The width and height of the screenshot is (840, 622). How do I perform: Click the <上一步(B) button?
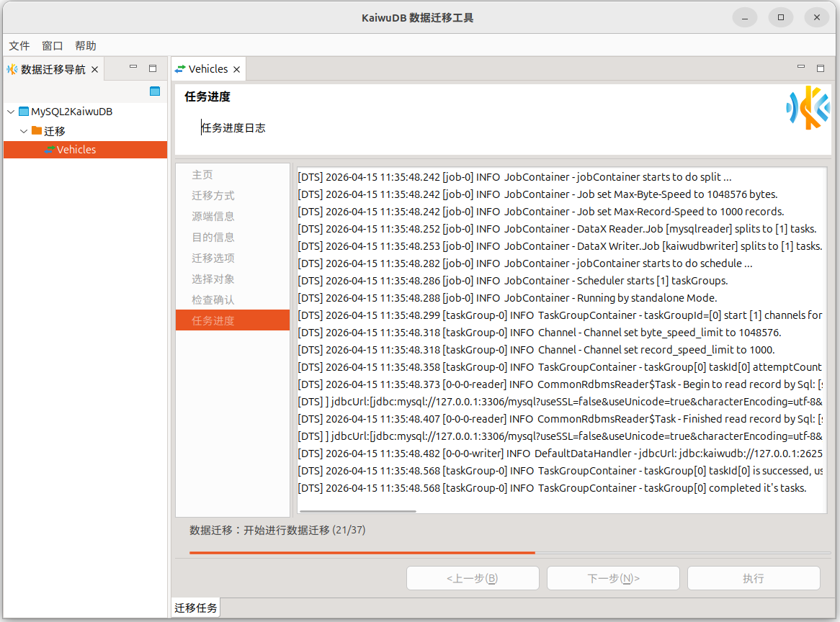tap(473, 578)
